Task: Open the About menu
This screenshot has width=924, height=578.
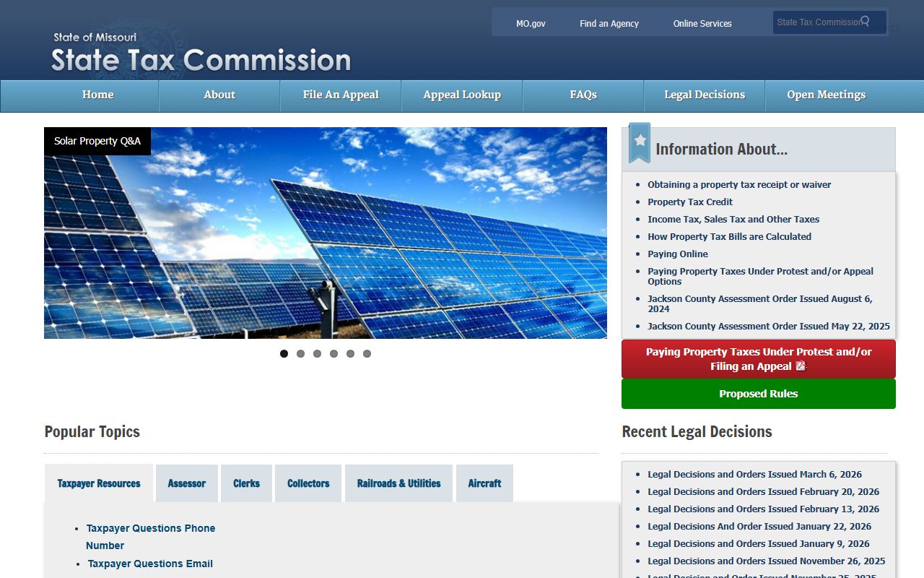Action: point(219,95)
